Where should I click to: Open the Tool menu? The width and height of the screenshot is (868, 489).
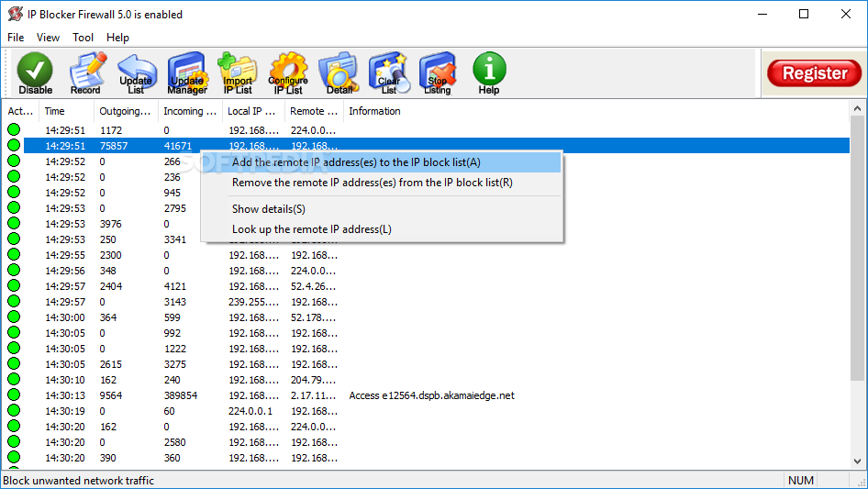point(83,38)
